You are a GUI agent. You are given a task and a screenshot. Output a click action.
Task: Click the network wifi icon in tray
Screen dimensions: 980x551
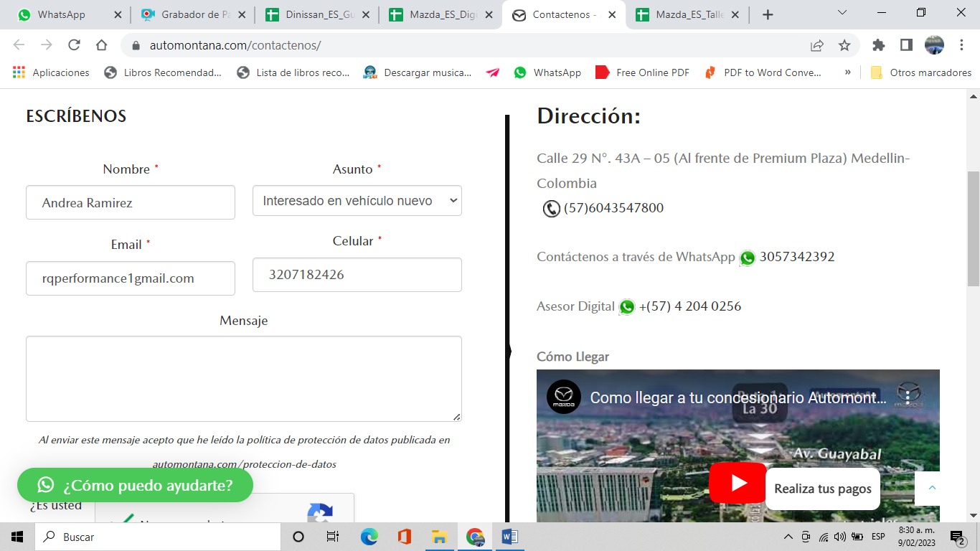pos(824,537)
